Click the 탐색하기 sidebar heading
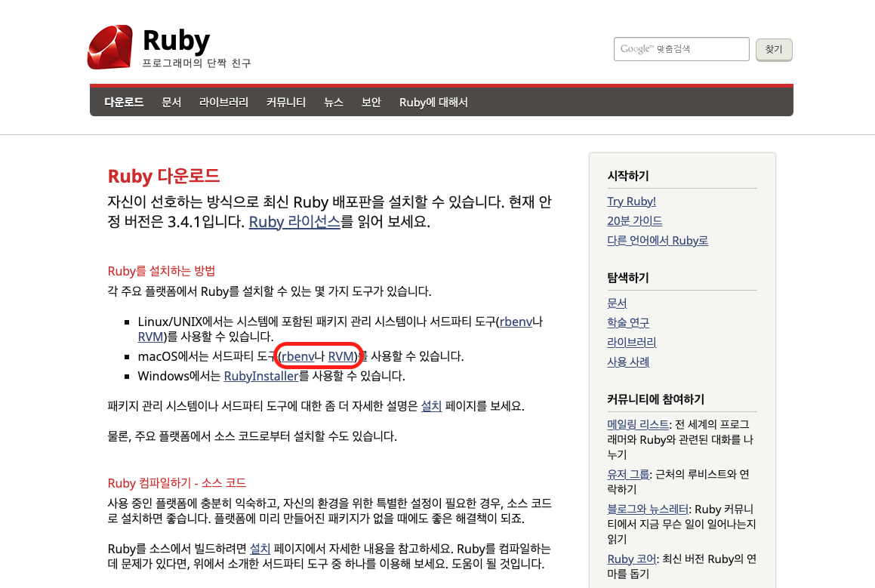The image size is (875, 588). (628, 277)
